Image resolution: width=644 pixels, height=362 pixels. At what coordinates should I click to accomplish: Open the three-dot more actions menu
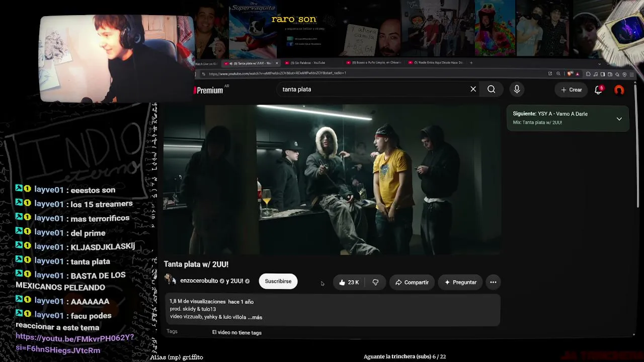point(493,282)
